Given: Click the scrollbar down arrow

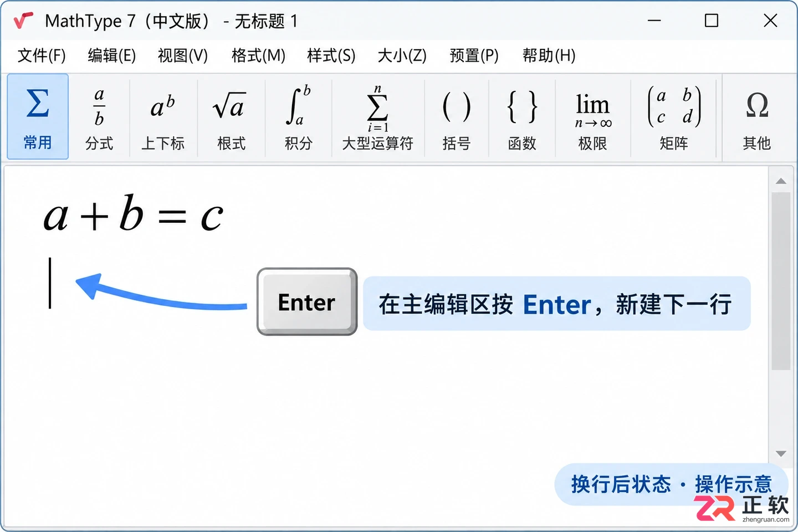Looking at the screenshot, I should 781,454.
